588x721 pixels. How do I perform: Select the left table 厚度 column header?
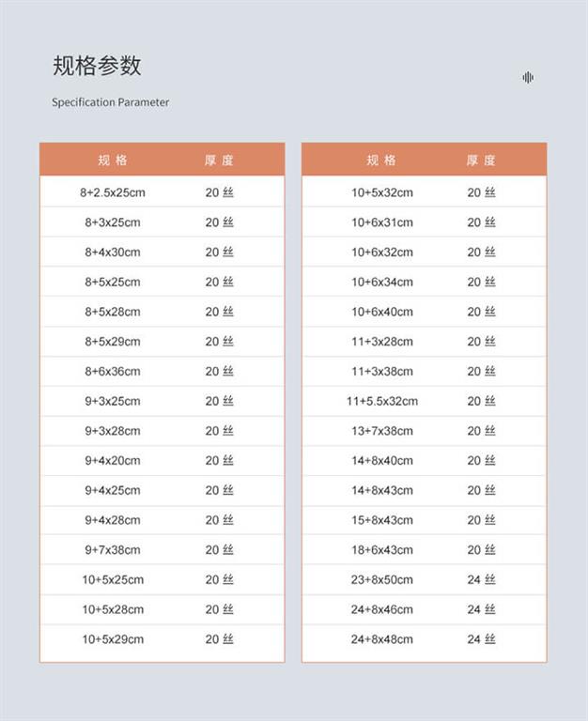pos(219,161)
